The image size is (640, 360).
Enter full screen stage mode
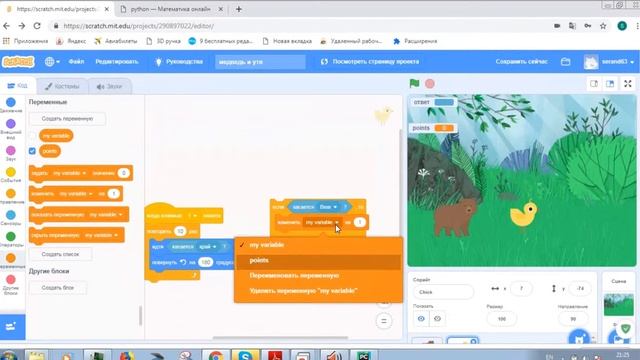tap(628, 84)
